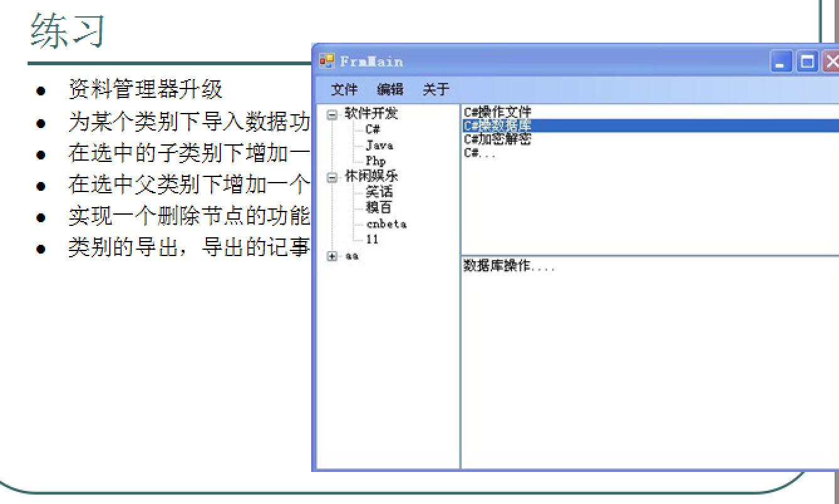The width and height of the screenshot is (839, 504).
Task: Select the Java tree node
Action: (379, 145)
